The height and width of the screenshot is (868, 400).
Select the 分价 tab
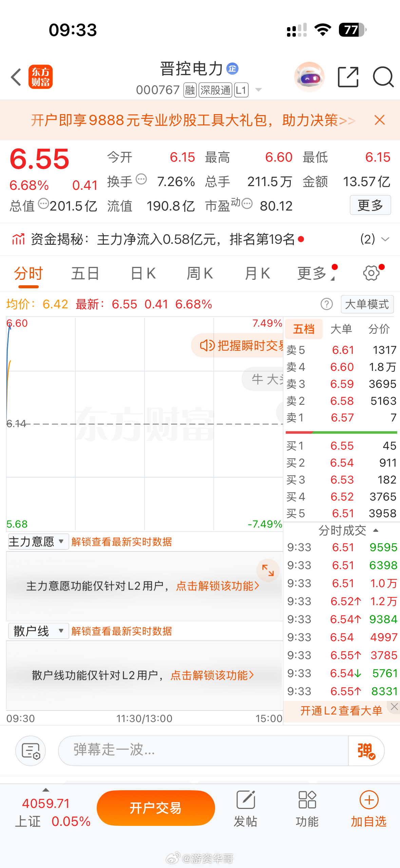(x=379, y=329)
